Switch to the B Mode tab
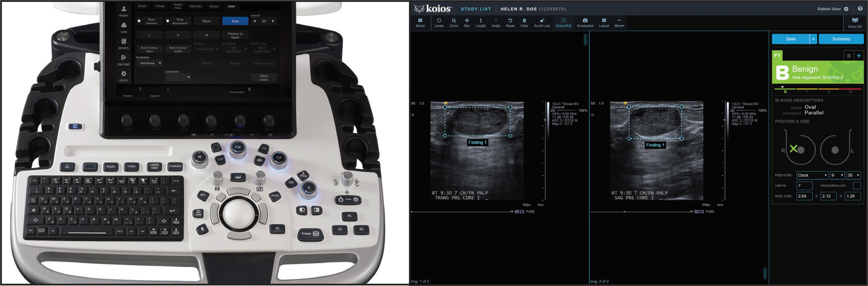 142,6
